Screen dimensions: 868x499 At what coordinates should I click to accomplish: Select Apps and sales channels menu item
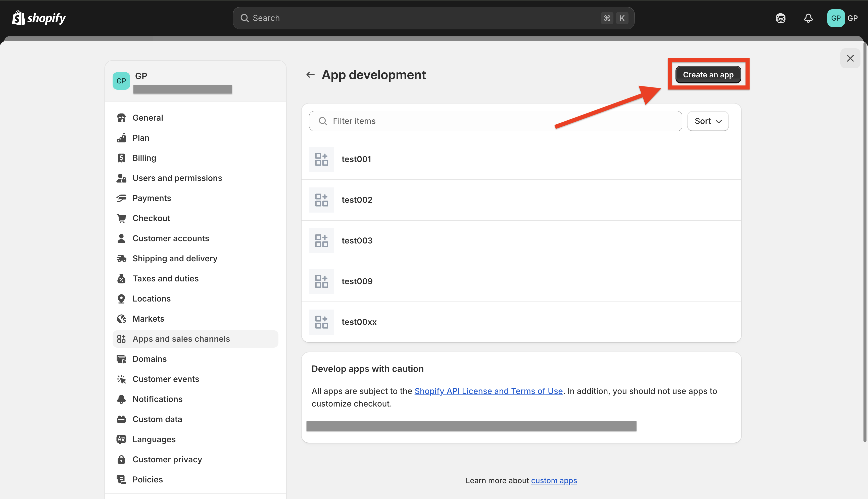point(181,339)
